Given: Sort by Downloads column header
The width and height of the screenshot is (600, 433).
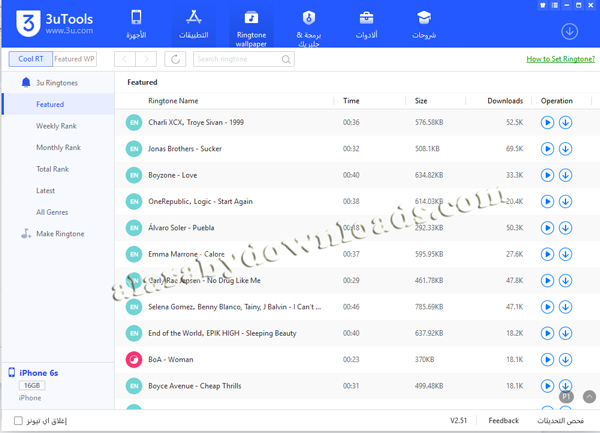Looking at the screenshot, I should click(505, 101).
